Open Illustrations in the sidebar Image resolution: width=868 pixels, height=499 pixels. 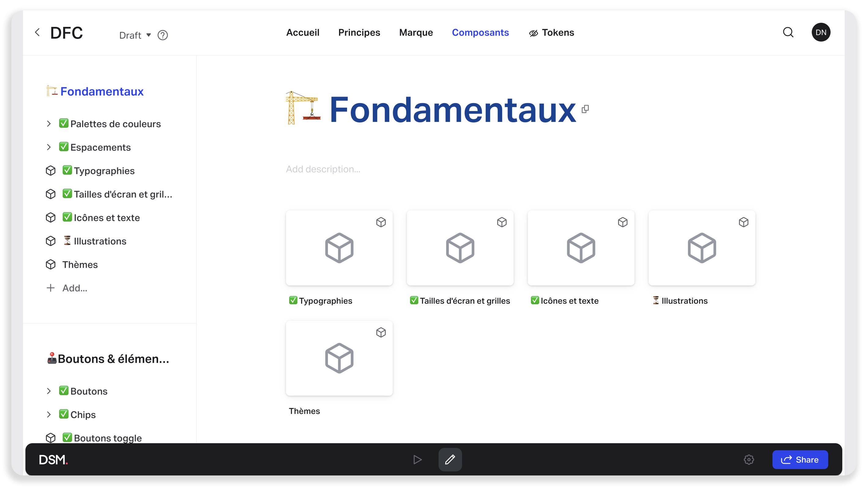[95, 241]
